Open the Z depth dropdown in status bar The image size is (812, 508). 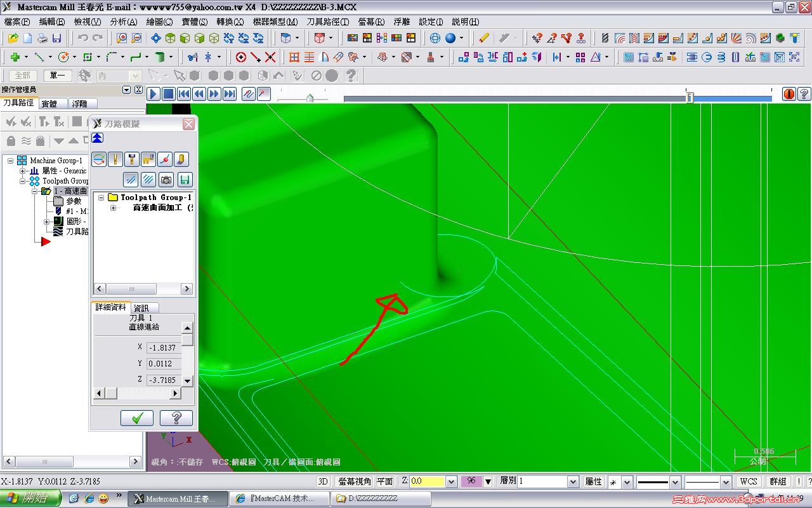point(451,481)
